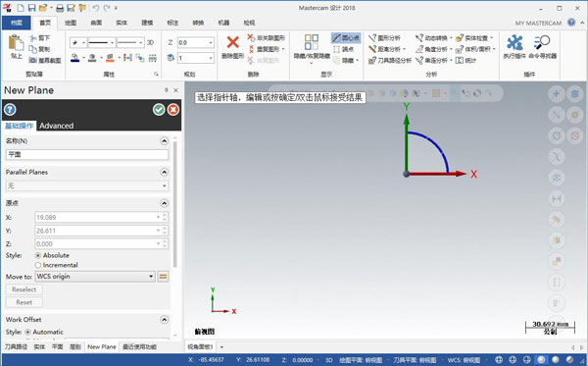Paste from the clipboard (贴上)
Screen dimensions: 588x366
click(16, 46)
